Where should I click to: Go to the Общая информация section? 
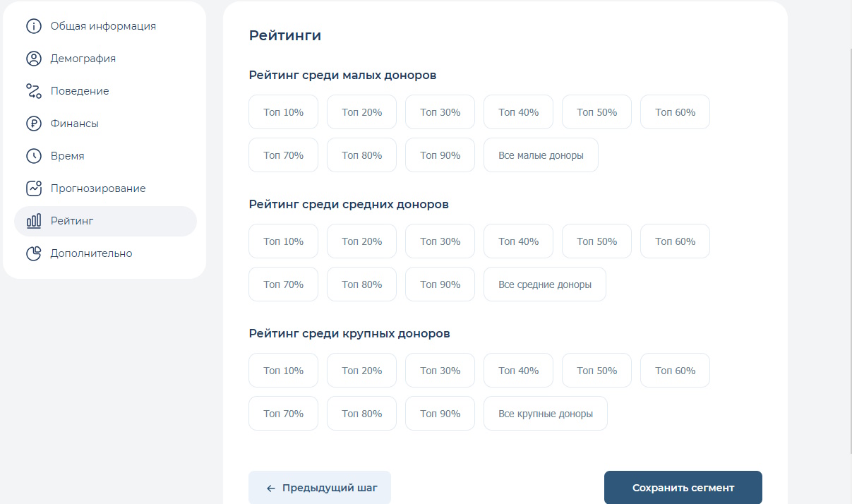tap(103, 26)
